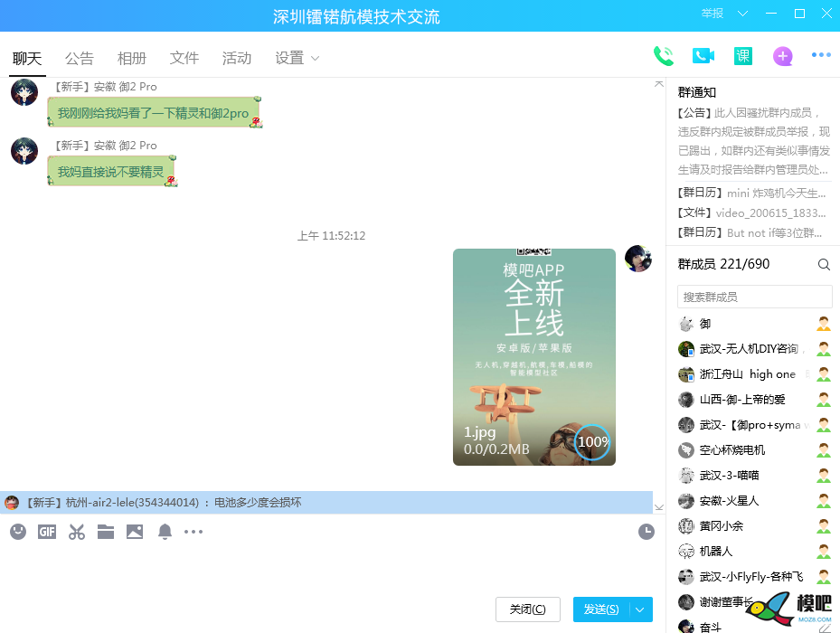The height and width of the screenshot is (633, 840).
Task: Click member icon right of 安徽-火星人
Action: 824,501
